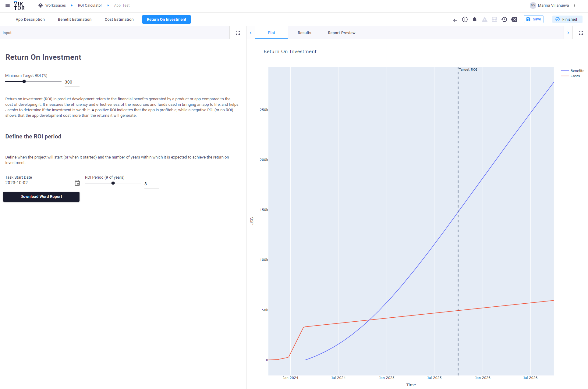Screen dimensions: 588x389
Task: Click breadcrumb arrow after Workspaces
Action: pos(72,5)
